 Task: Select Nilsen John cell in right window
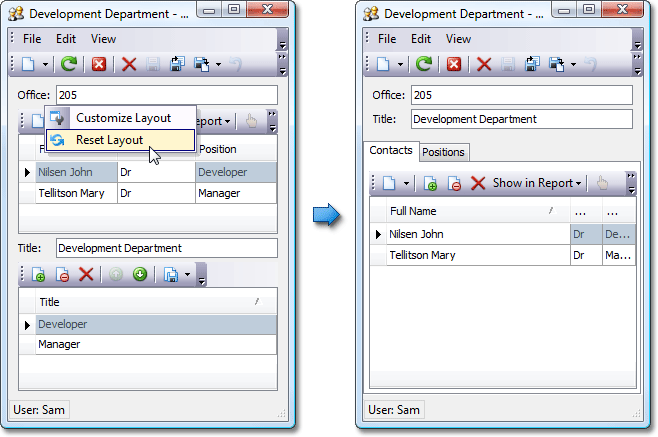pos(478,234)
